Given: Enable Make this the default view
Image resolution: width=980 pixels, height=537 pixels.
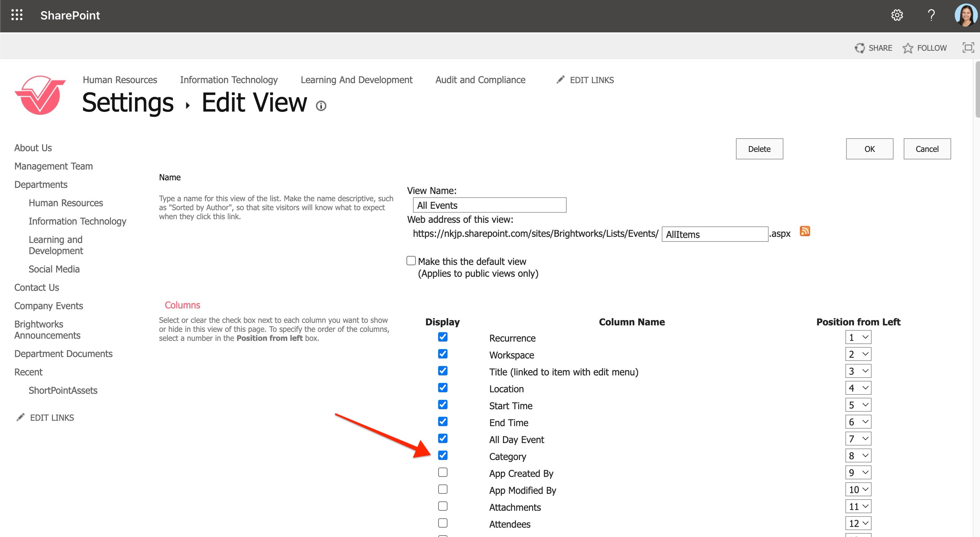Looking at the screenshot, I should [411, 261].
